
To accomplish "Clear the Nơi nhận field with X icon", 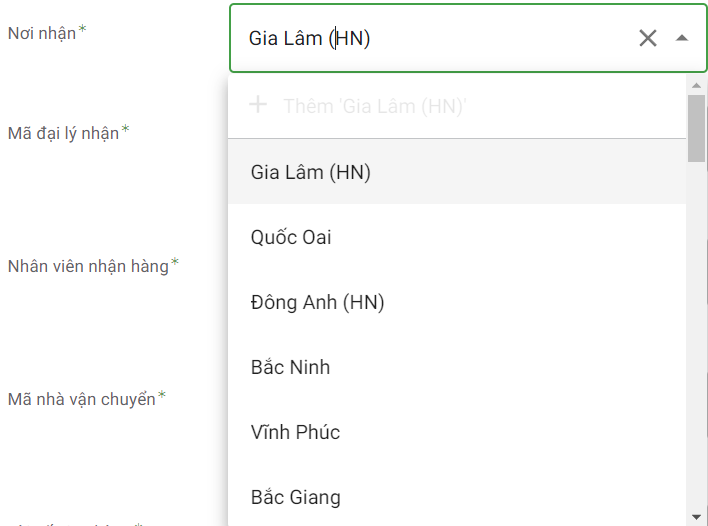I will [x=648, y=38].
